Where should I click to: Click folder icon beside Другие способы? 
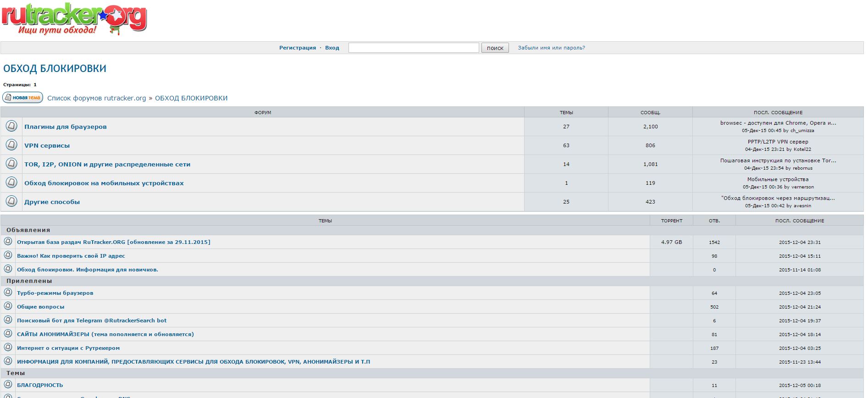tap(11, 201)
